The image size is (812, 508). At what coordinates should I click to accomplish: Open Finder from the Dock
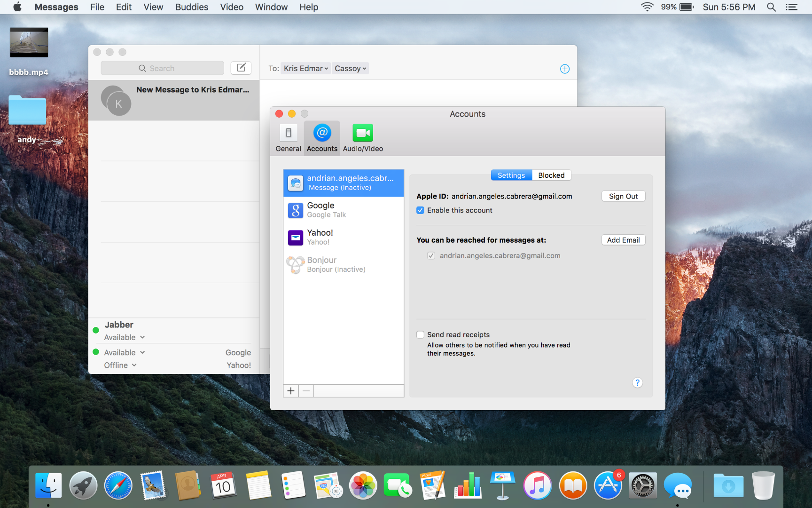(x=48, y=485)
